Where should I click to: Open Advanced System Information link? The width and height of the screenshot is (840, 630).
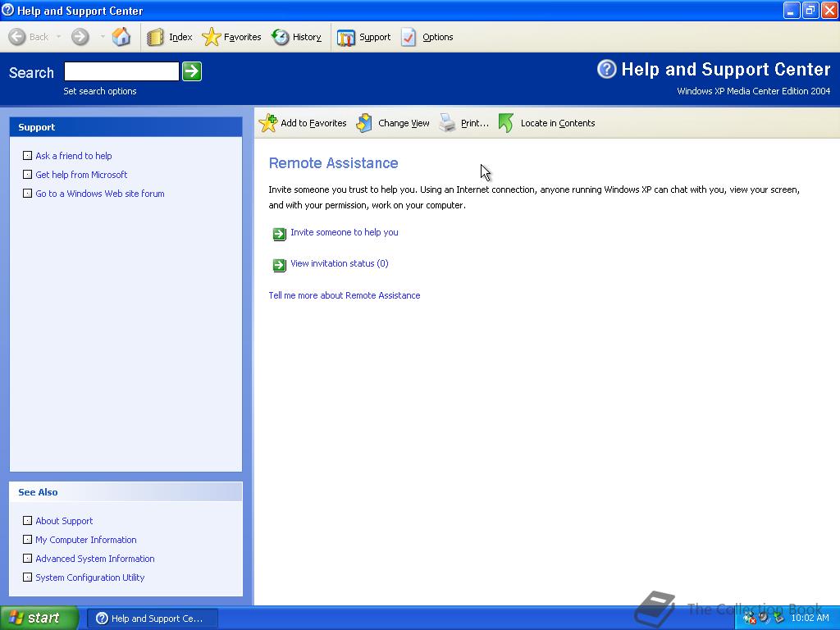pyautogui.click(x=95, y=558)
